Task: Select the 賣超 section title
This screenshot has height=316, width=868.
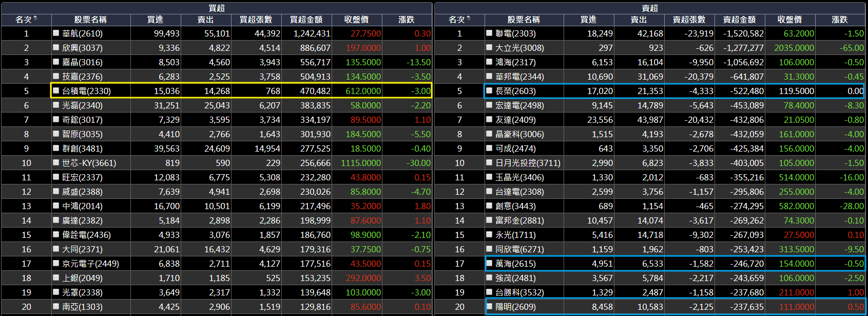Action: click(x=650, y=8)
